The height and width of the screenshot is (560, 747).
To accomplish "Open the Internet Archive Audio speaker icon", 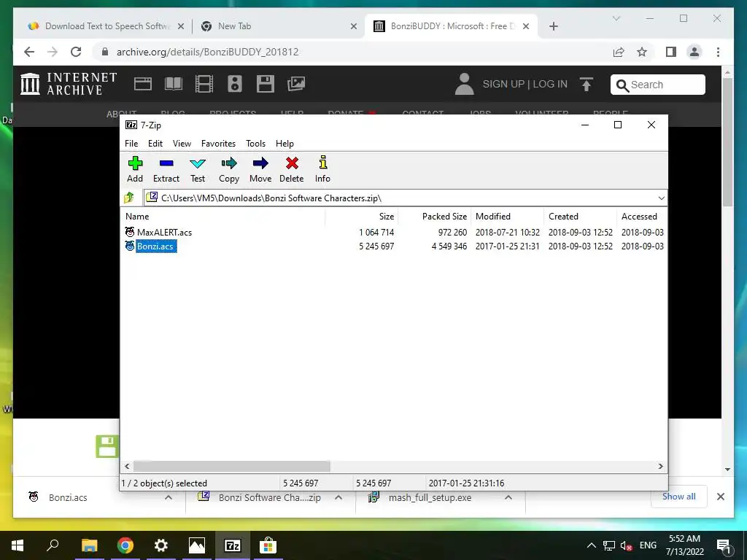I will coord(234,84).
